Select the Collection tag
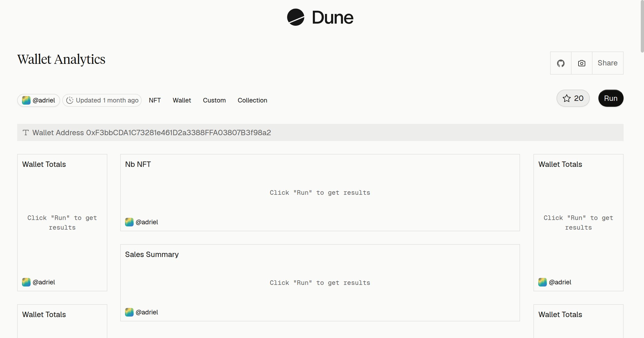This screenshot has height=338, width=644. pos(252,100)
